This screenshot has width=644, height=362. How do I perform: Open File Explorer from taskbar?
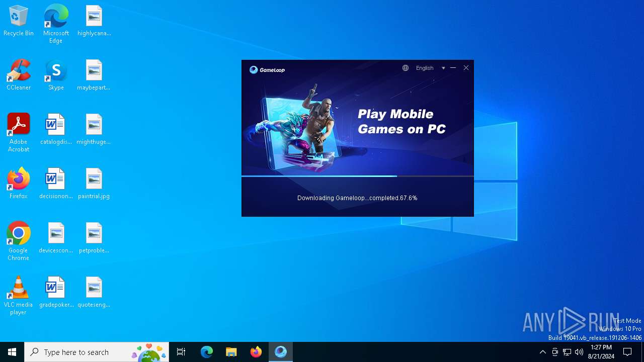[231, 352]
